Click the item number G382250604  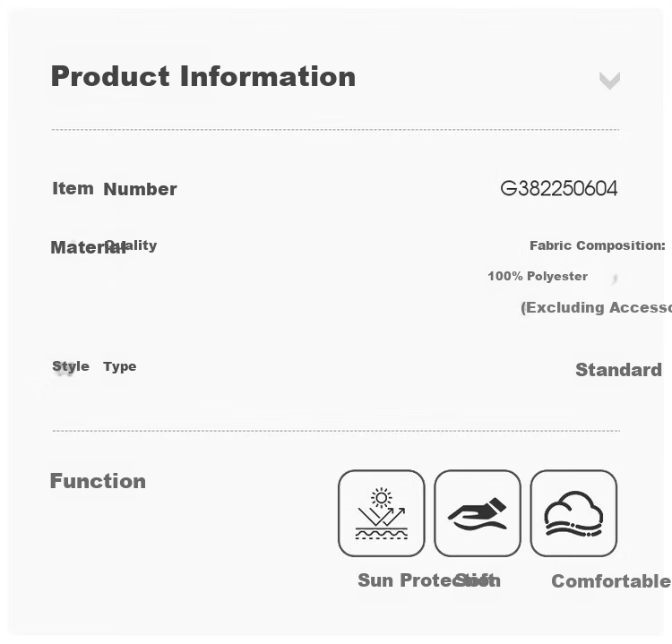[559, 188]
